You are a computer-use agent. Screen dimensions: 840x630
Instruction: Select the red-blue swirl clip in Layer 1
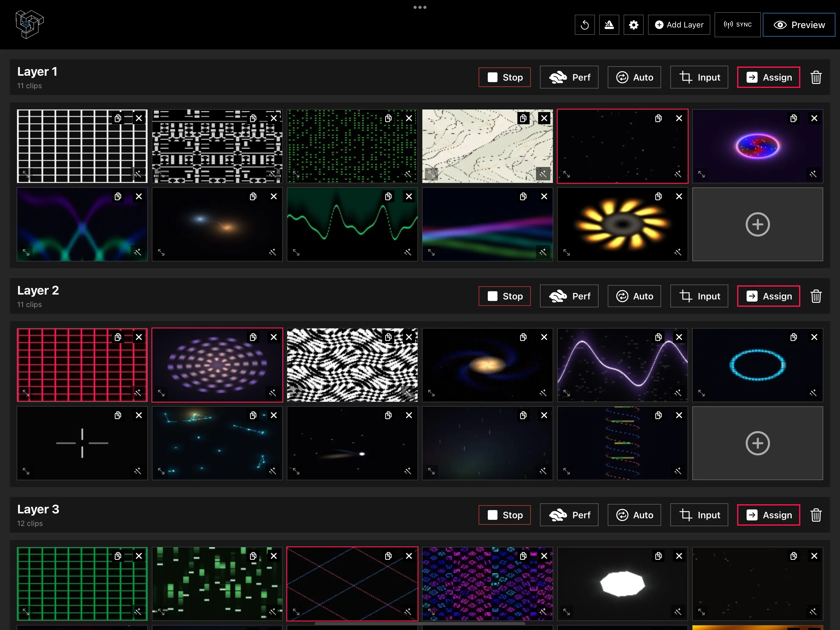tap(758, 147)
